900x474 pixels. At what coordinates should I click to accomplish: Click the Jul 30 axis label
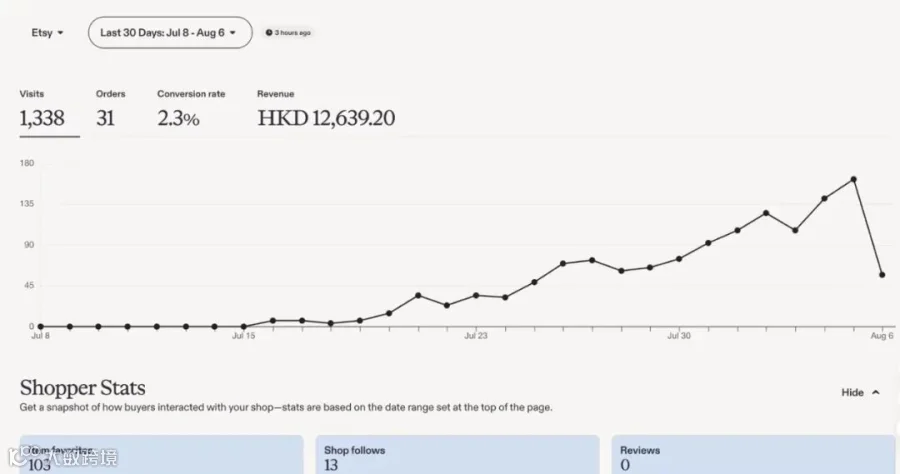679,336
